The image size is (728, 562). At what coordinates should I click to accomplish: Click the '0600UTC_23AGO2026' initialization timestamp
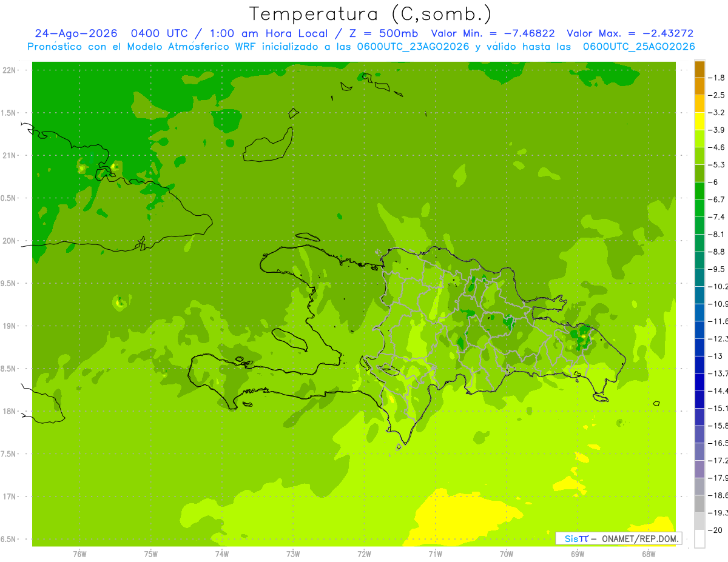coord(414,47)
